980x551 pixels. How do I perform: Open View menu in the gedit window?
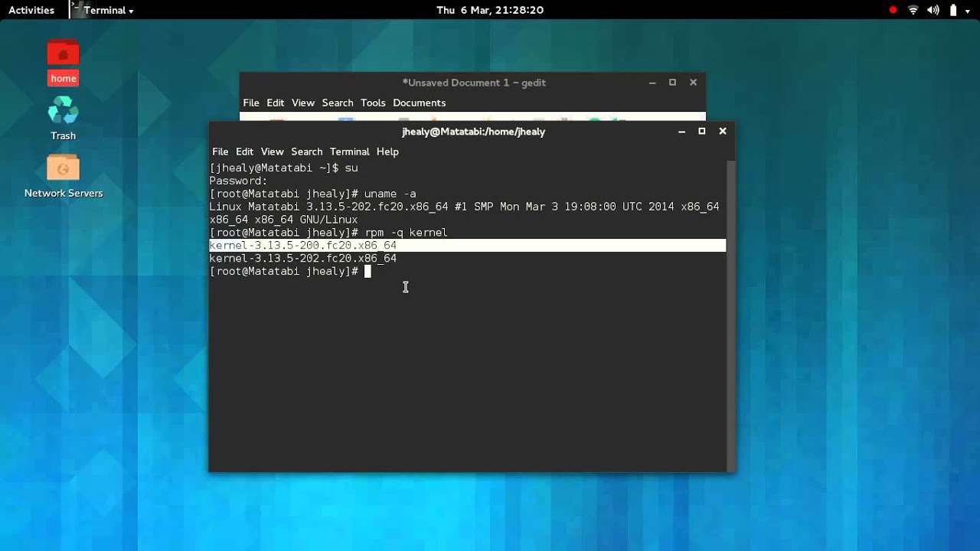coord(303,103)
